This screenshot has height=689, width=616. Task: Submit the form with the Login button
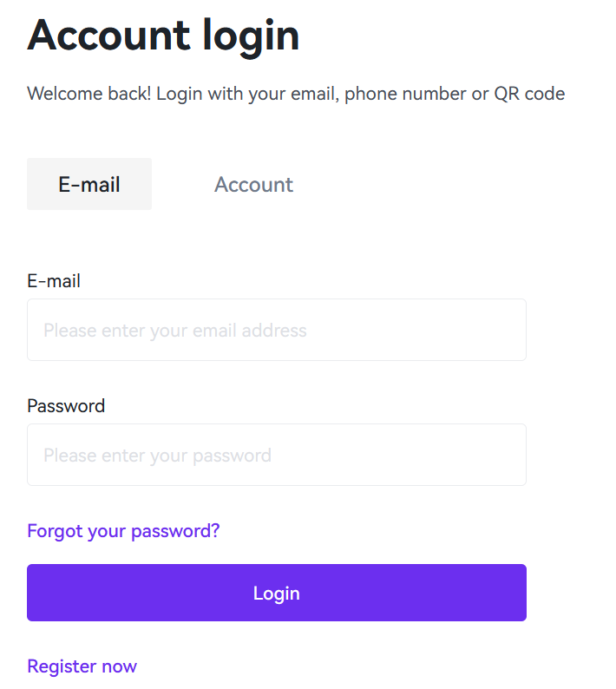[276, 593]
